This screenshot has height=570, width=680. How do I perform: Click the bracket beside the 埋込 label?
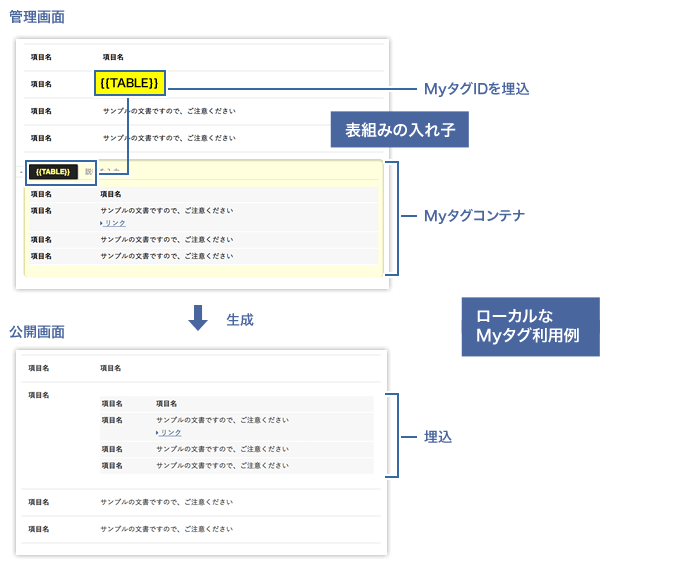click(x=396, y=435)
